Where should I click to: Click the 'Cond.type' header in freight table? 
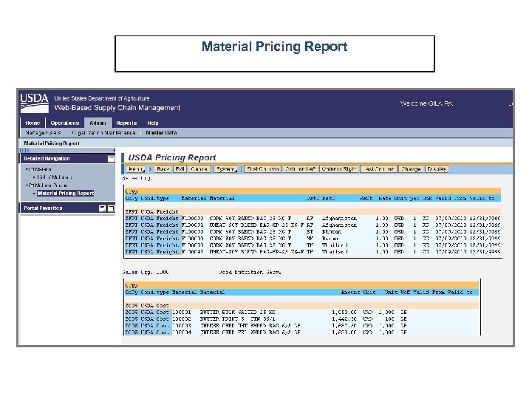(x=154, y=199)
